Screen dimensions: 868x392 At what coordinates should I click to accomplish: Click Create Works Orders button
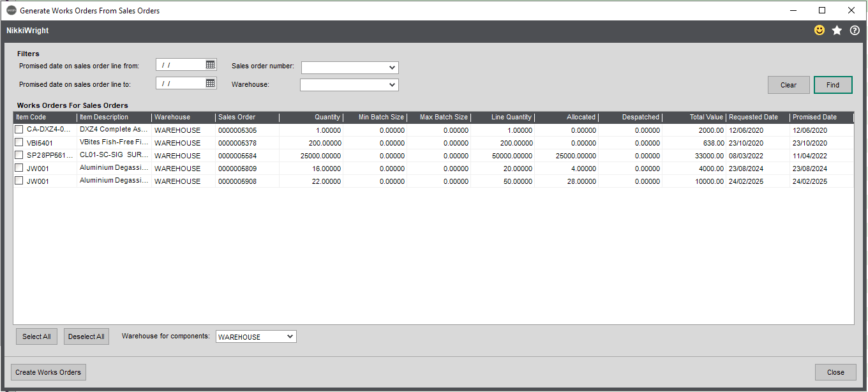pyautogui.click(x=49, y=372)
